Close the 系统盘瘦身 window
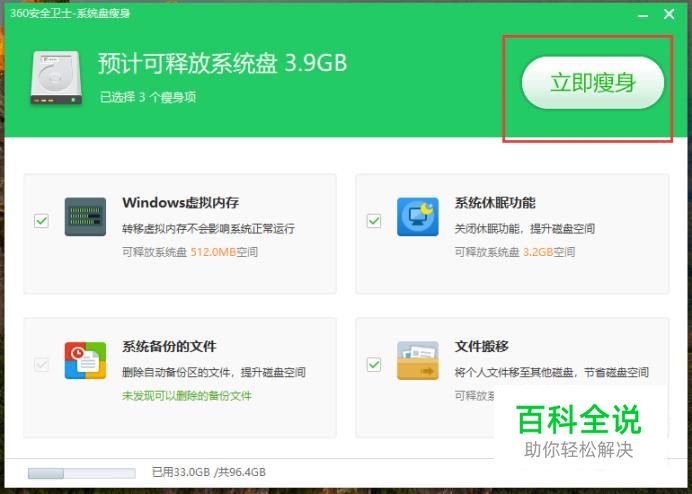 pos(669,14)
